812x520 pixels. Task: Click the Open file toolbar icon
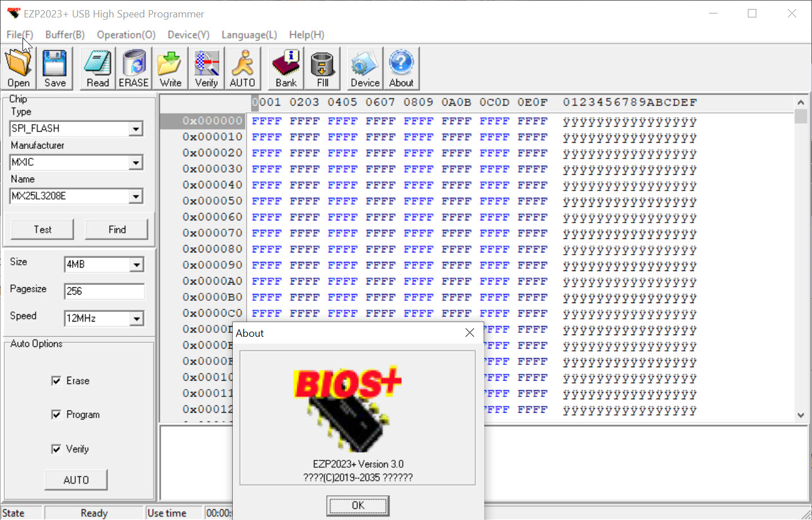coord(19,68)
